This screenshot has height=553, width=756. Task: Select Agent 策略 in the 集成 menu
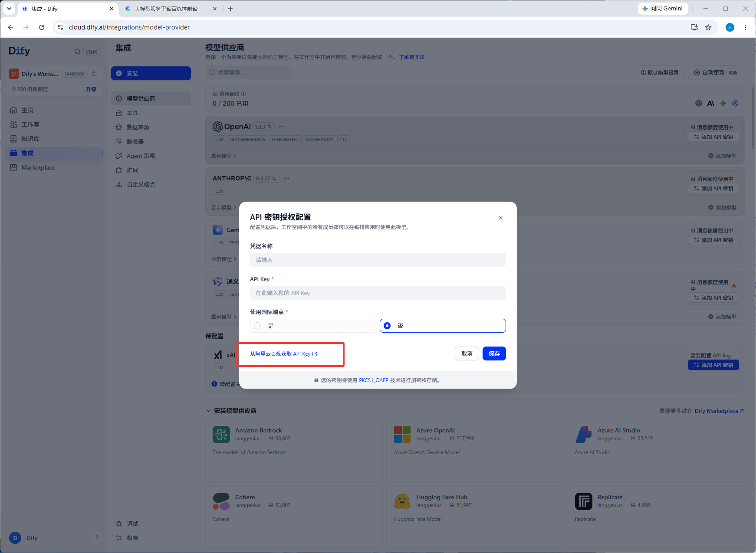point(151,156)
